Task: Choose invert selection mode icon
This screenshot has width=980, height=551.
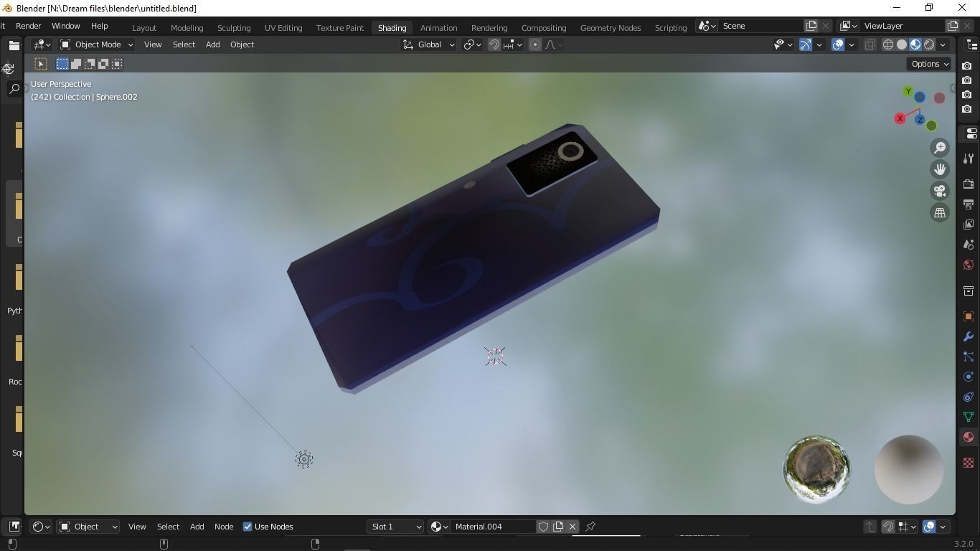Action: [x=103, y=64]
